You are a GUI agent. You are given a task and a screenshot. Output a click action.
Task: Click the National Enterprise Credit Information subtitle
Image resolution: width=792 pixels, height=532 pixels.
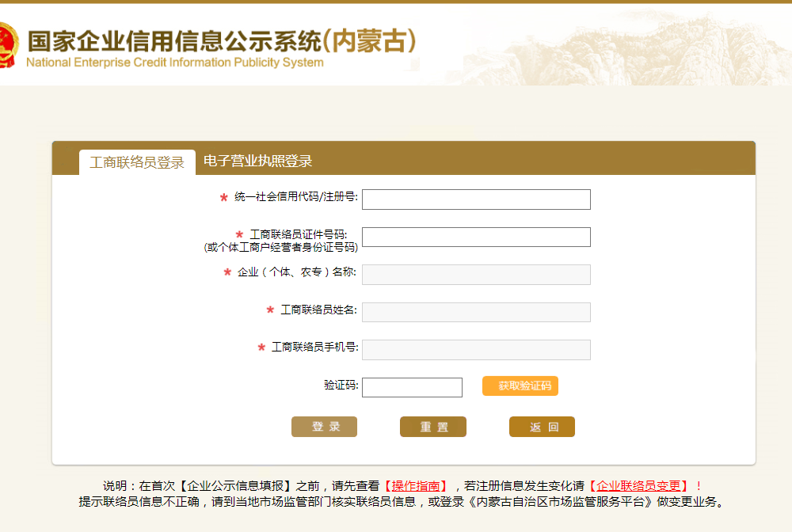point(175,63)
